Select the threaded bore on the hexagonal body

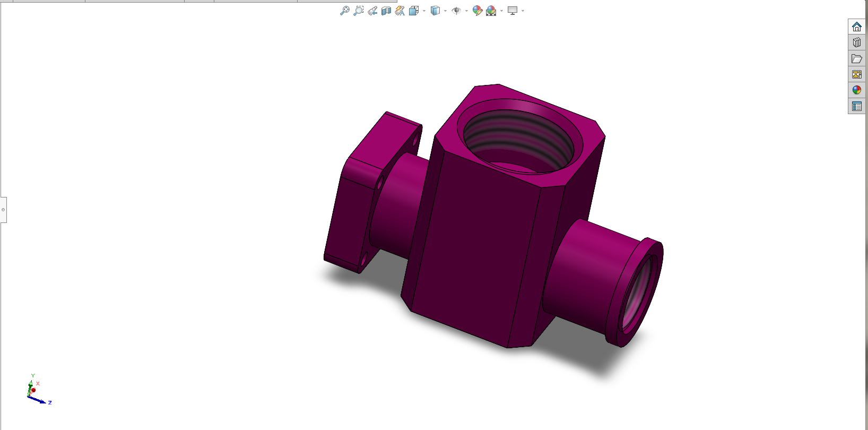click(518, 141)
